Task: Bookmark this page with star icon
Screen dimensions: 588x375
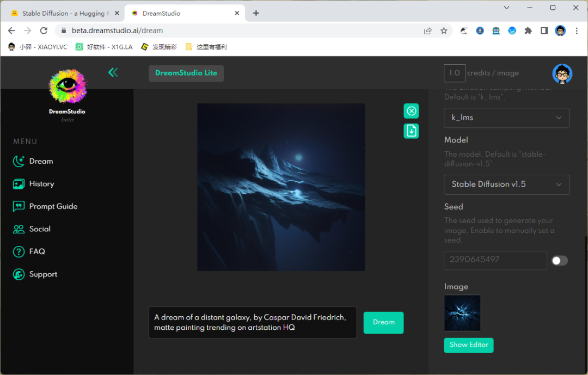Action: point(444,30)
